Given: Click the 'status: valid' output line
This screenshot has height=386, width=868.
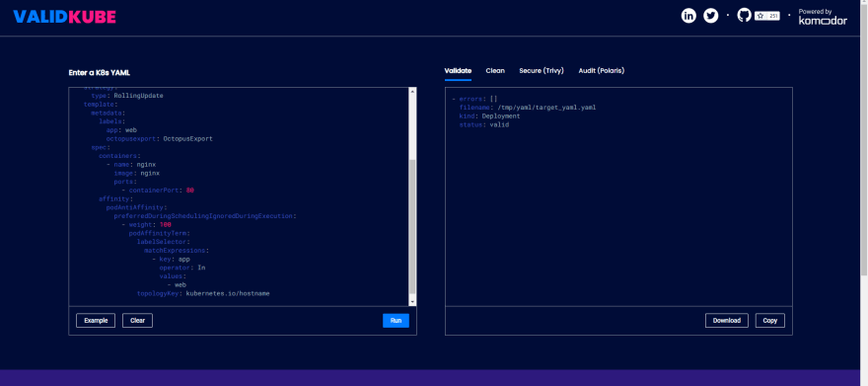Looking at the screenshot, I should tap(484, 124).
